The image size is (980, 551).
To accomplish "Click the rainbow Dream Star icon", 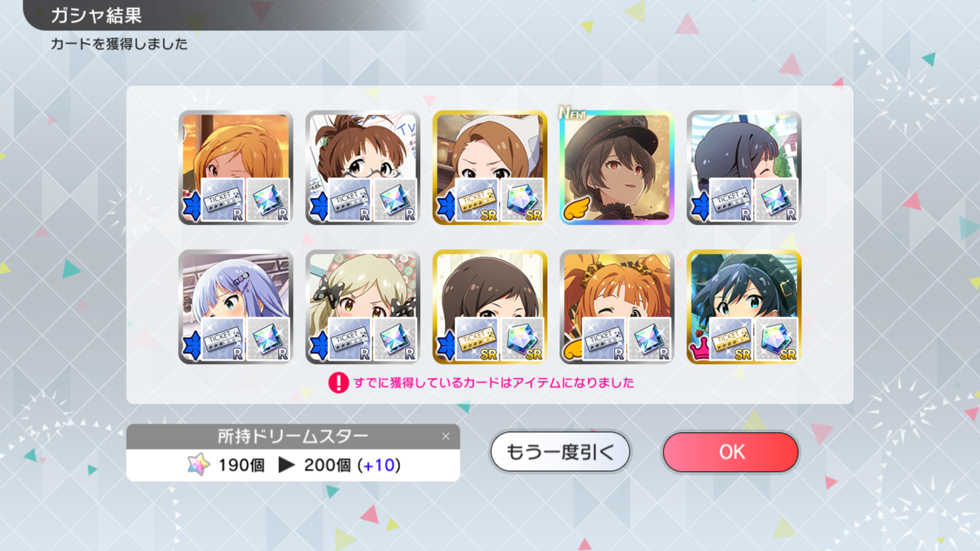I will pyautogui.click(x=199, y=464).
